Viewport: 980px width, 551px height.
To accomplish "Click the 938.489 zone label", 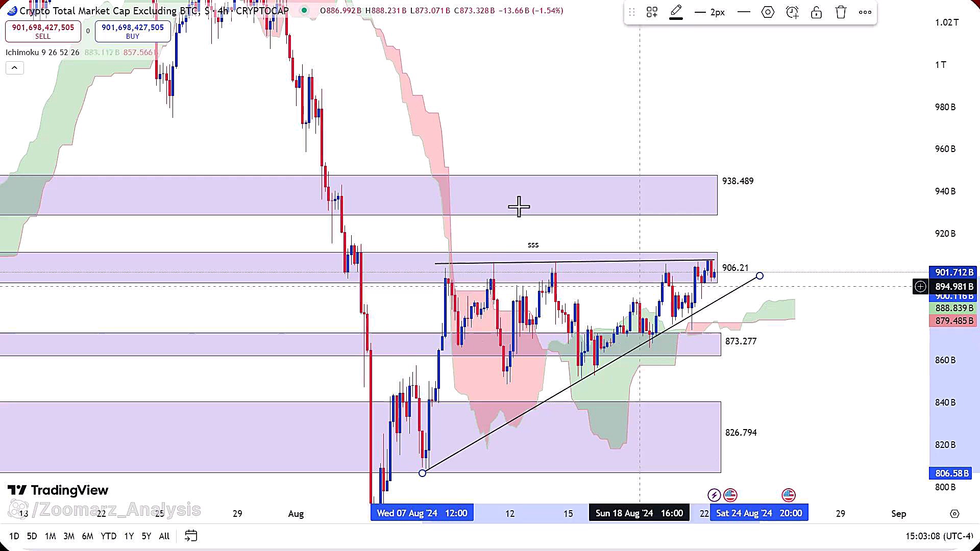I will tap(738, 181).
